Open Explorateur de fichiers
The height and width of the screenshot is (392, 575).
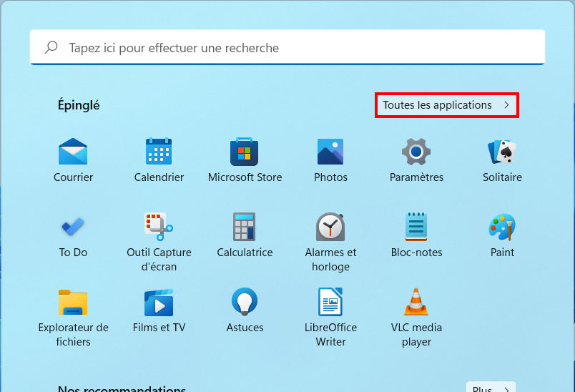[73, 318]
